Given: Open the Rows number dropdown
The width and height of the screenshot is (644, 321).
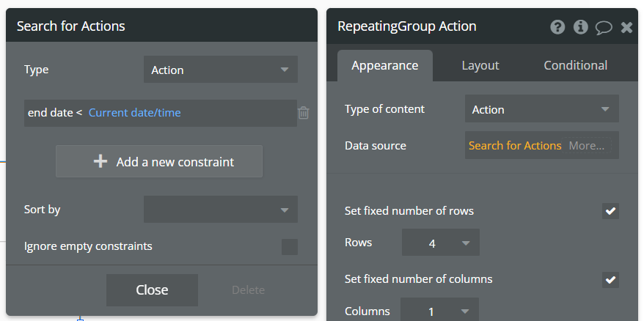Looking at the screenshot, I should [x=440, y=243].
